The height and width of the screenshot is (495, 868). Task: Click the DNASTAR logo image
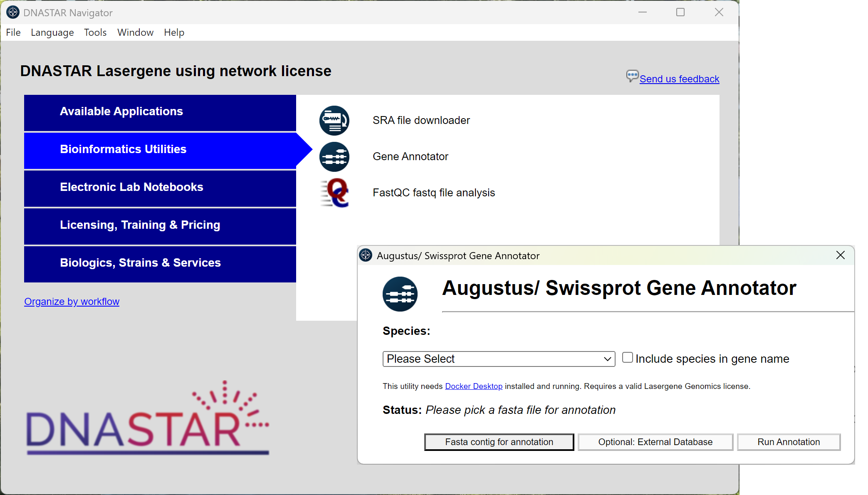pyautogui.click(x=148, y=418)
